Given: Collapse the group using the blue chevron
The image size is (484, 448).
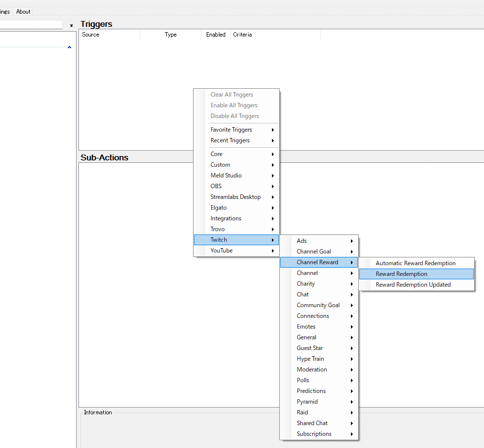Looking at the screenshot, I should click(69, 47).
